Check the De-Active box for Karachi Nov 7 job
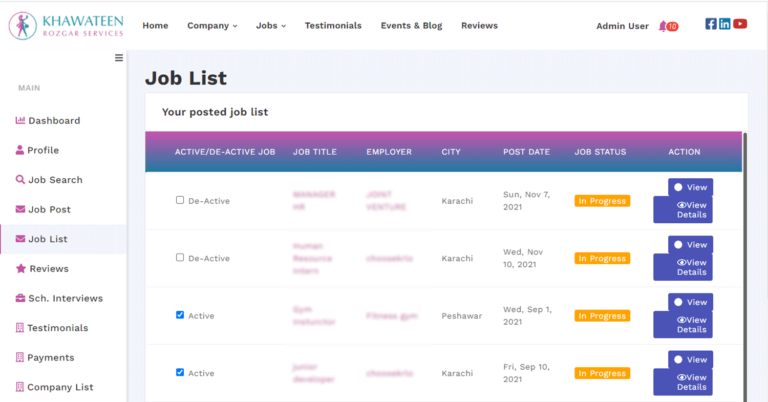The image size is (768, 402). pyautogui.click(x=180, y=200)
